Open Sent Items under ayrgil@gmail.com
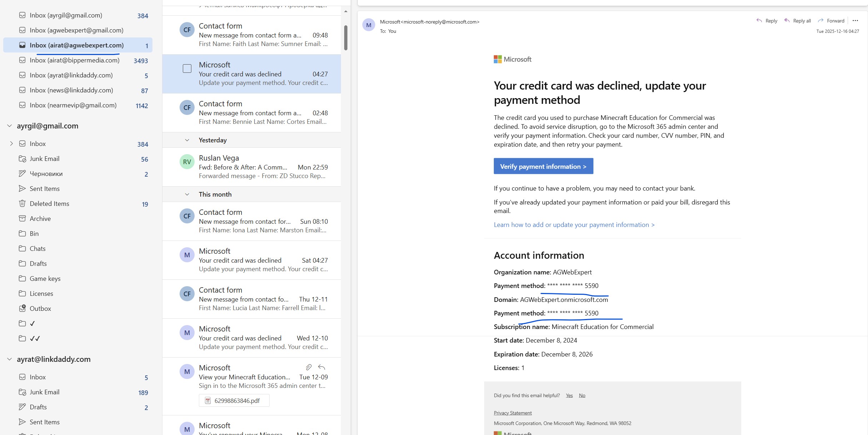 click(x=78, y=189)
